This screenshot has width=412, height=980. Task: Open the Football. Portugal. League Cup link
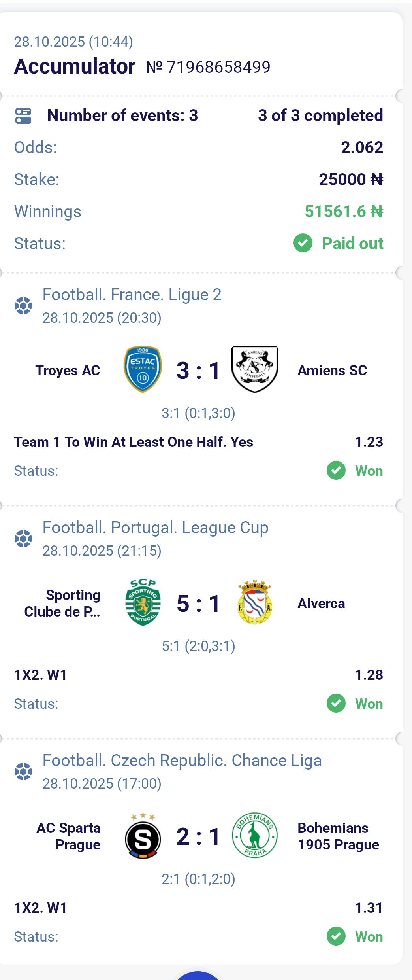point(155,528)
